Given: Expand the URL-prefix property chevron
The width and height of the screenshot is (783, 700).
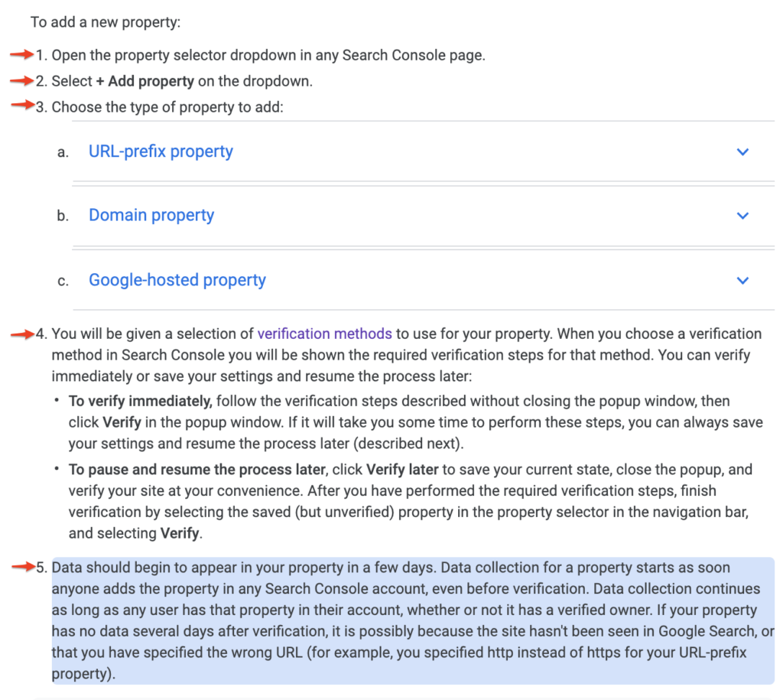Looking at the screenshot, I should [x=742, y=152].
